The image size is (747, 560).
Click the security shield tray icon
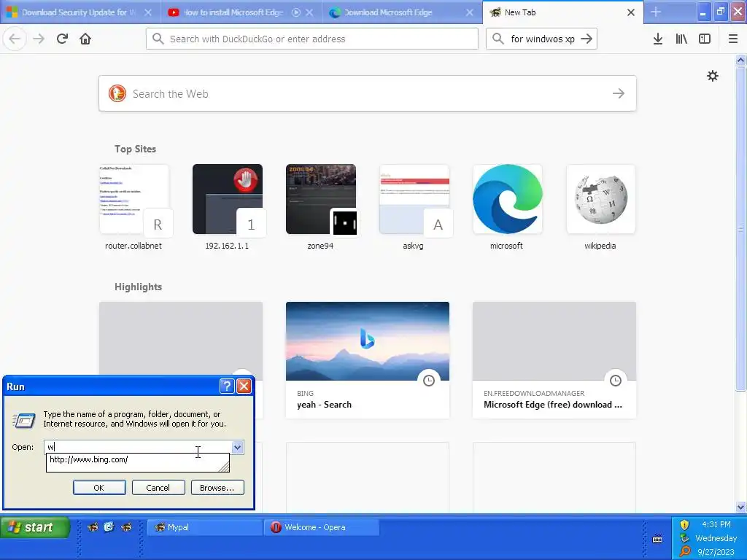[x=684, y=525]
